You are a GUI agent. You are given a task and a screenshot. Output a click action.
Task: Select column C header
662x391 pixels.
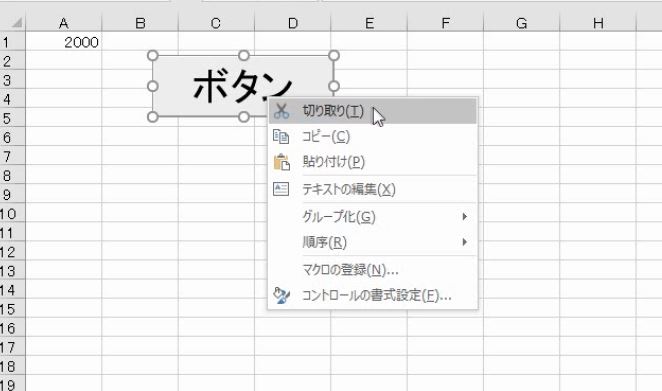pyautogui.click(x=216, y=23)
